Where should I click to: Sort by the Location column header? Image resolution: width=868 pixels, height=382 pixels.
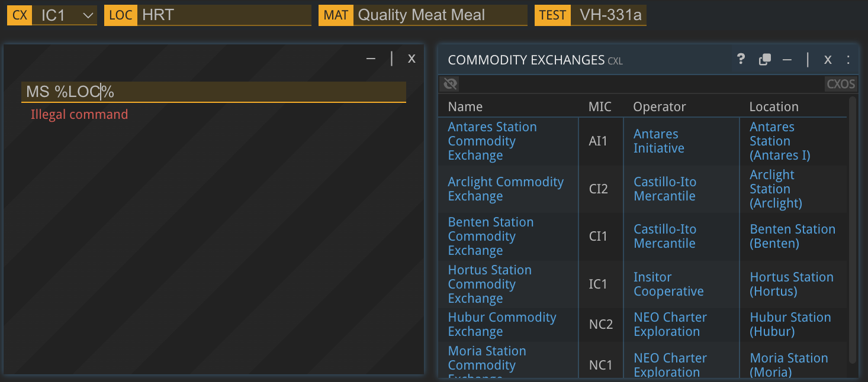tap(774, 106)
